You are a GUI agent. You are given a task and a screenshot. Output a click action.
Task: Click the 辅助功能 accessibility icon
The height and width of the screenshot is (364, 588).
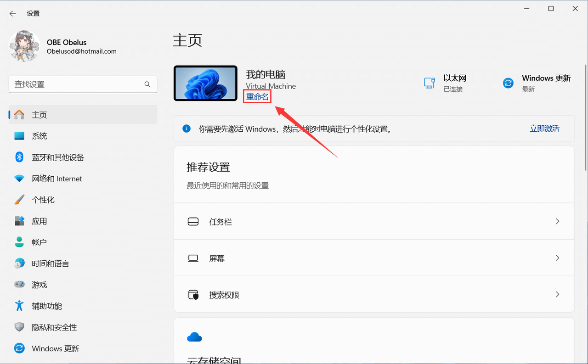click(19, 306)
